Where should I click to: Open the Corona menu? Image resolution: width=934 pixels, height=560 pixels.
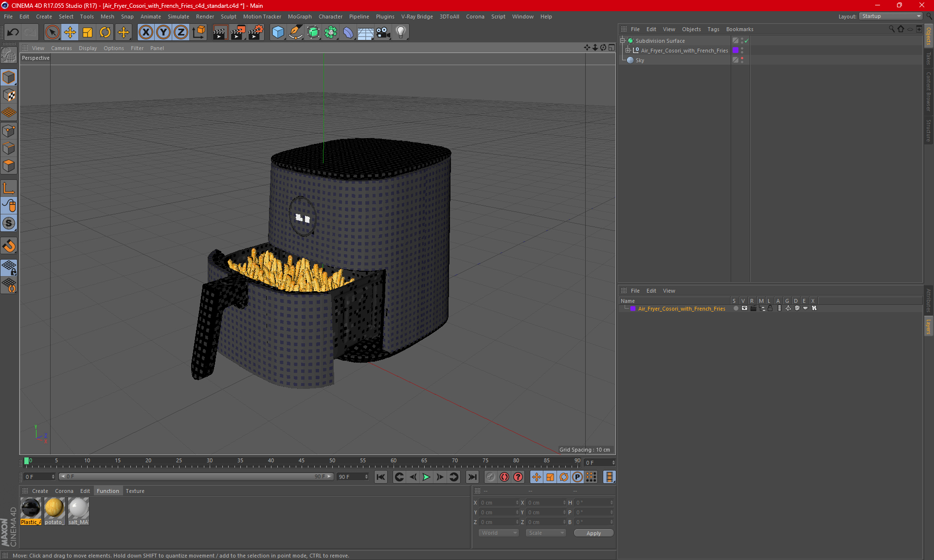(x=475, y=17)
